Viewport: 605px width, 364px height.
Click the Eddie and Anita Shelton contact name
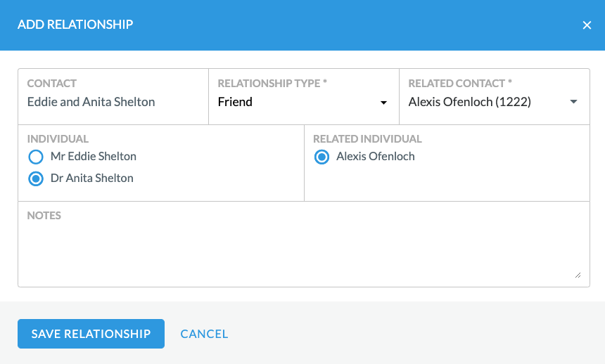tap(91, 102)
